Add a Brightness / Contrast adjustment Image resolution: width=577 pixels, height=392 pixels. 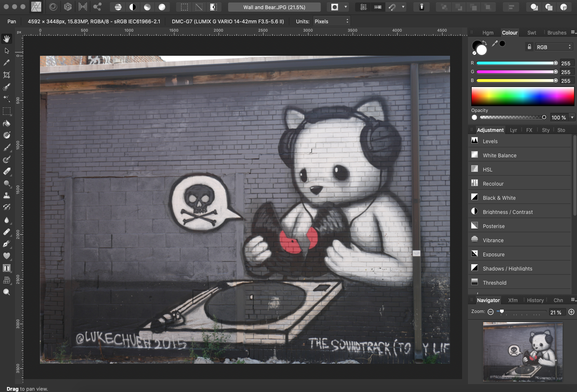pyautogui.click(x=520, y=212)
